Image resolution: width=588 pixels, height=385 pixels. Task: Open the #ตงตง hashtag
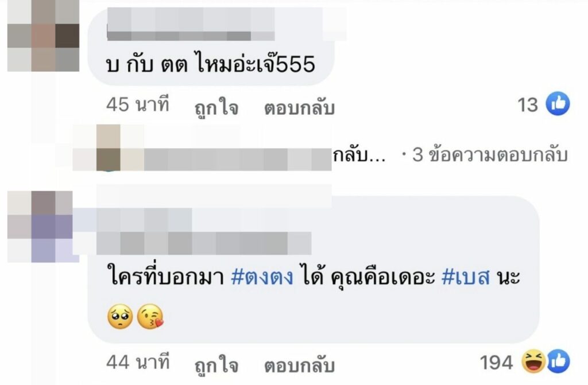(262, 278)
